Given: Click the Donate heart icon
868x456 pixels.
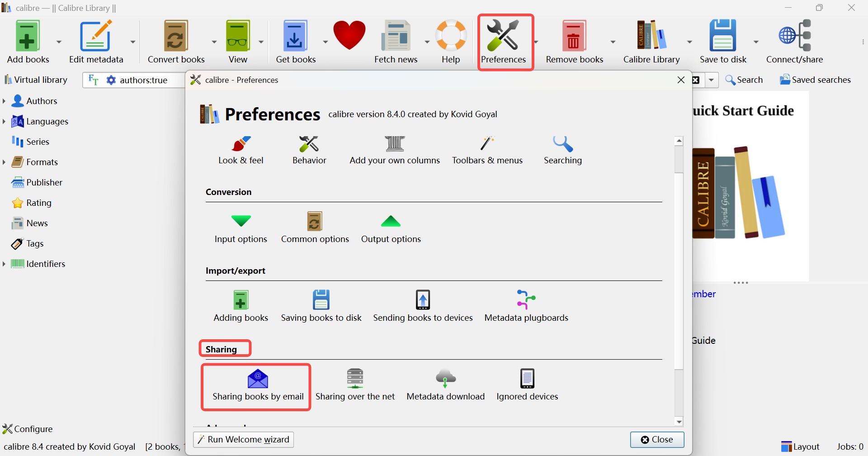Looking at the screenshot, I should tap(350, 35).
